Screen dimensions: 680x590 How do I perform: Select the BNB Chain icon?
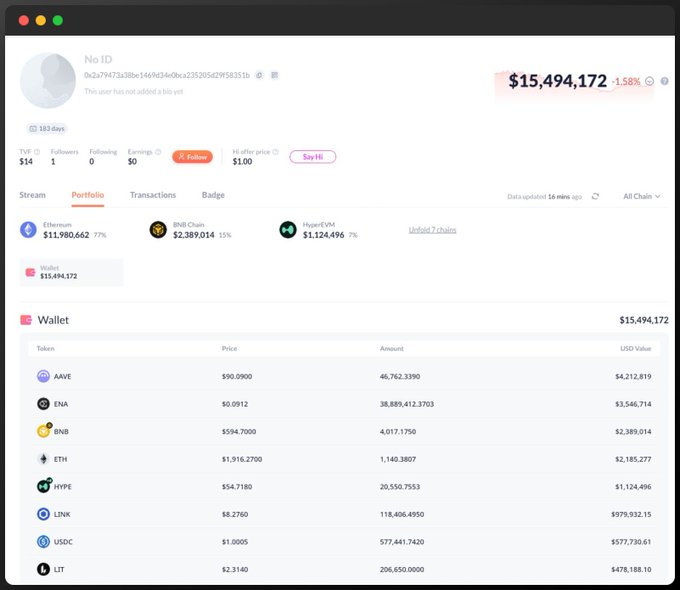(158, 229)
